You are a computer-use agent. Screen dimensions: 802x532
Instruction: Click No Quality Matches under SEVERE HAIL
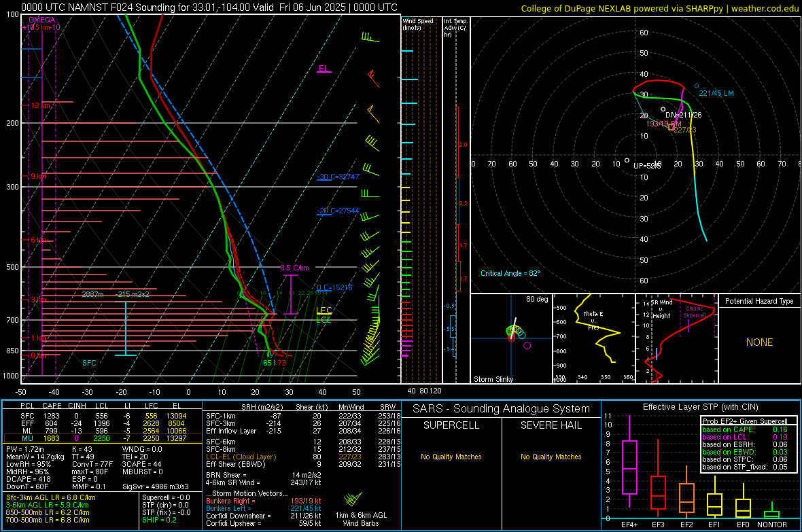pyautogui.click(x=551, y=457)
